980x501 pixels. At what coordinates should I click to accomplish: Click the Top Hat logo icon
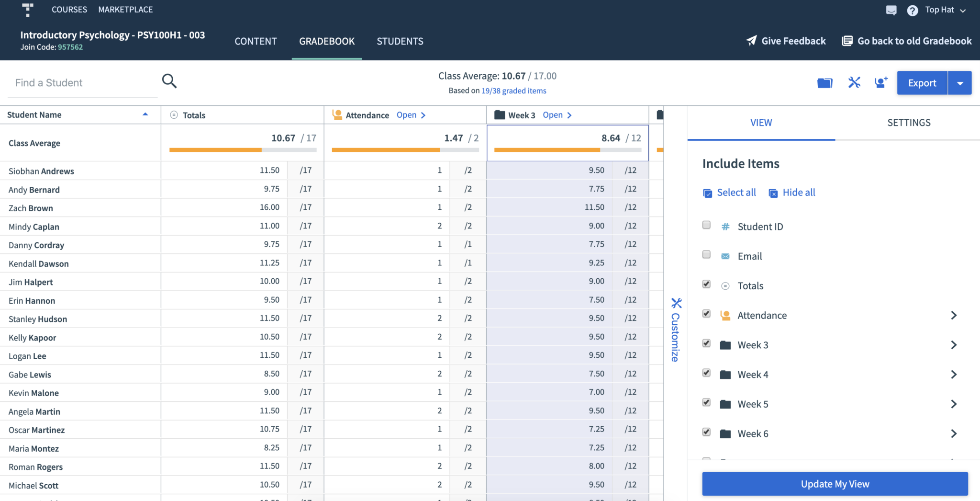point(28,10)
